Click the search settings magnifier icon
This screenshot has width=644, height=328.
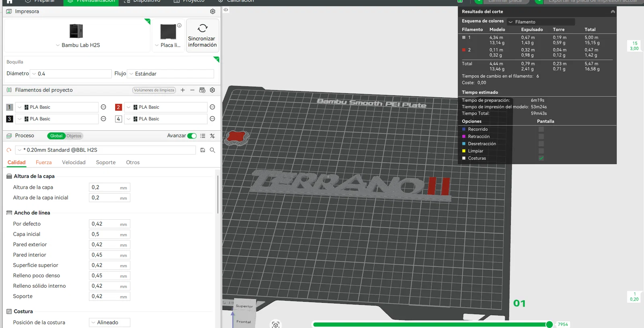213,150
